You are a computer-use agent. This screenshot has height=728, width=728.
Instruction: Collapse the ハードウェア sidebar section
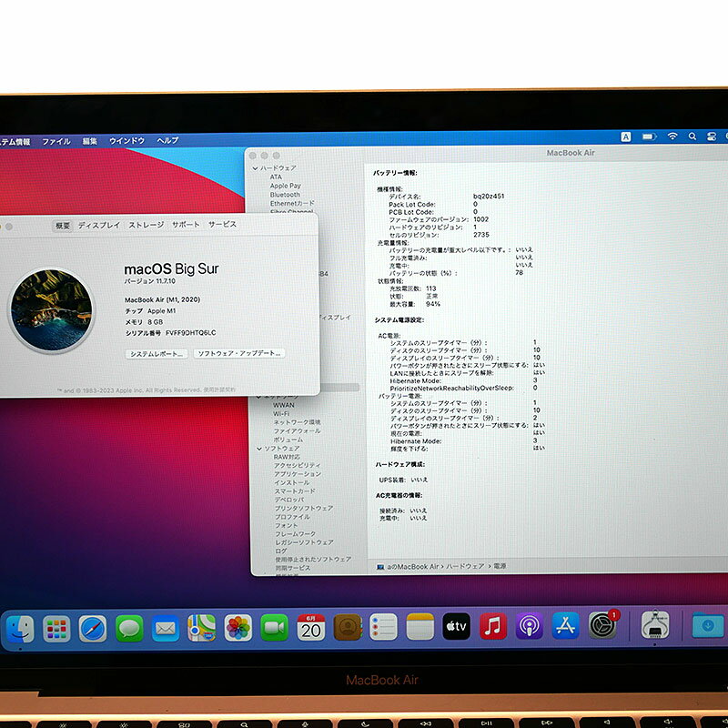(256, 168)
